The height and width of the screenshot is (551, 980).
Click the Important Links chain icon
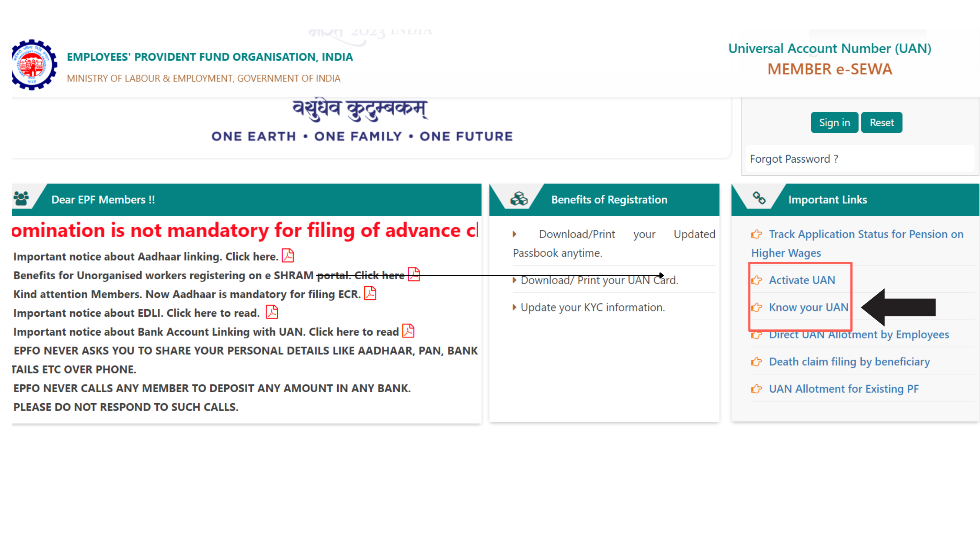(759, 198)
